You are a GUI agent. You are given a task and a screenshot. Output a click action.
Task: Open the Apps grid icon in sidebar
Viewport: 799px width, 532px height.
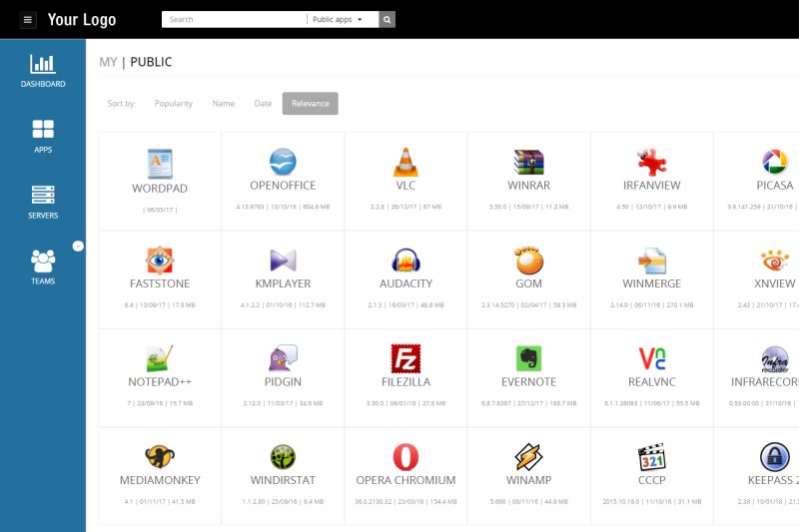pos(43,130)
